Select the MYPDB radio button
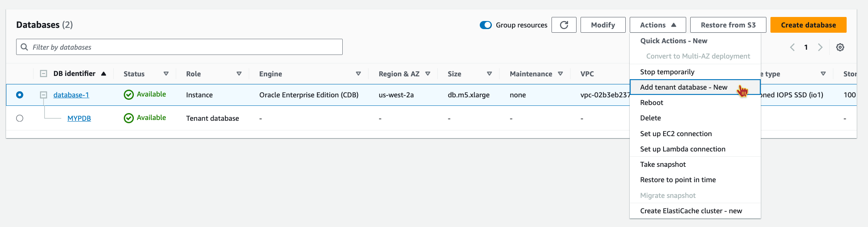 click(20, 118)
